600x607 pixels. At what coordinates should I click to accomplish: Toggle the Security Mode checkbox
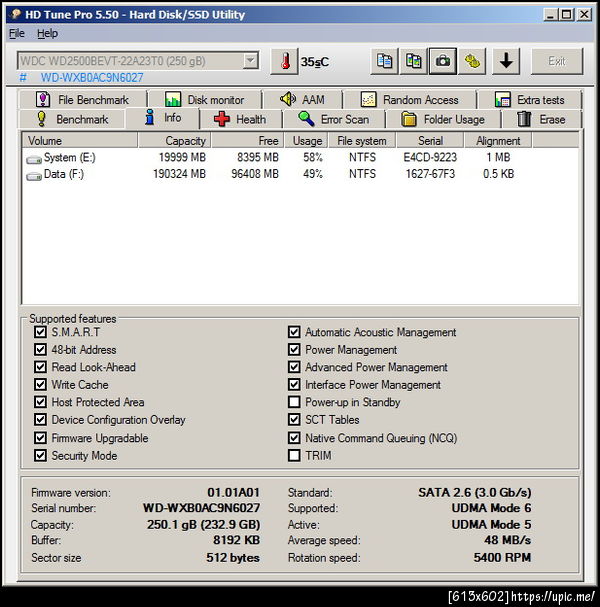click(x=40, y=455)
